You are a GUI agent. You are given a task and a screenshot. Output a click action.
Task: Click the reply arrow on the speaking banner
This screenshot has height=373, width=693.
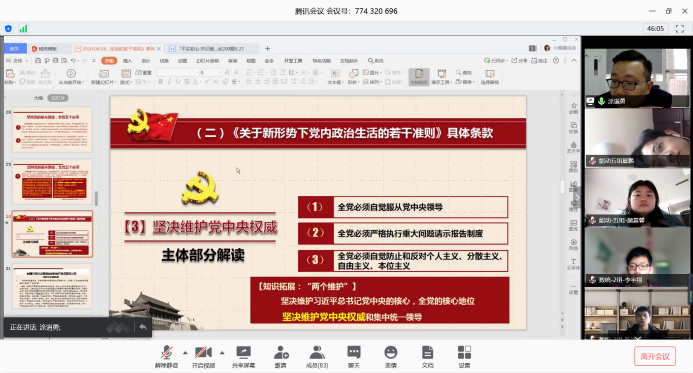click(x=143, y=327)
